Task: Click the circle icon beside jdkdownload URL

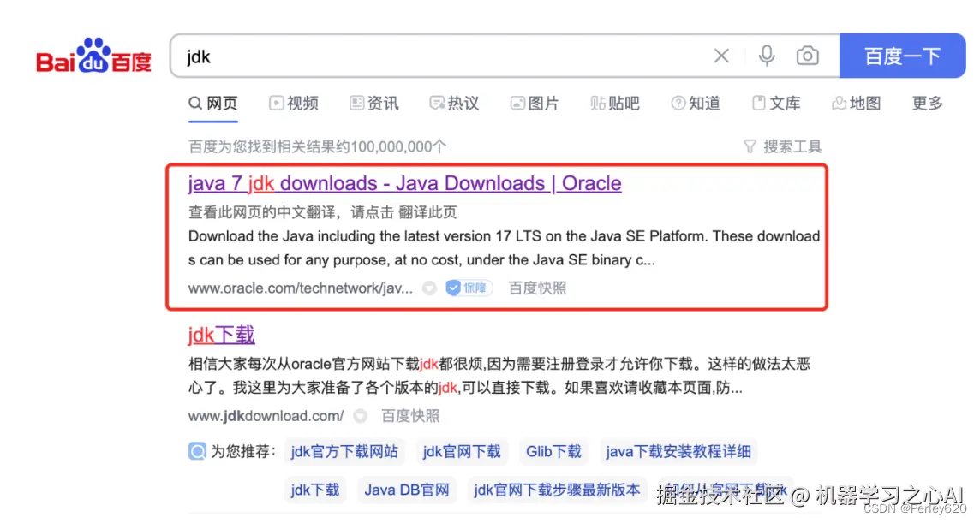Action: point(360,416)
